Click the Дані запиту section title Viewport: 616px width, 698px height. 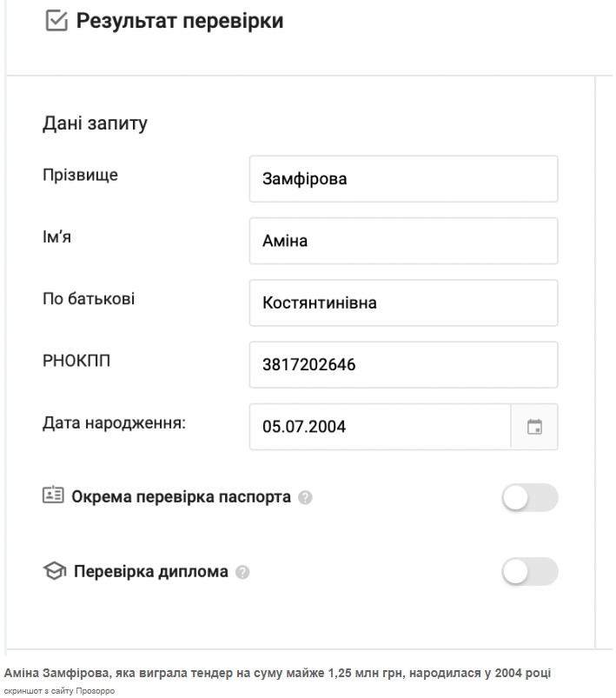coord(95,123)
